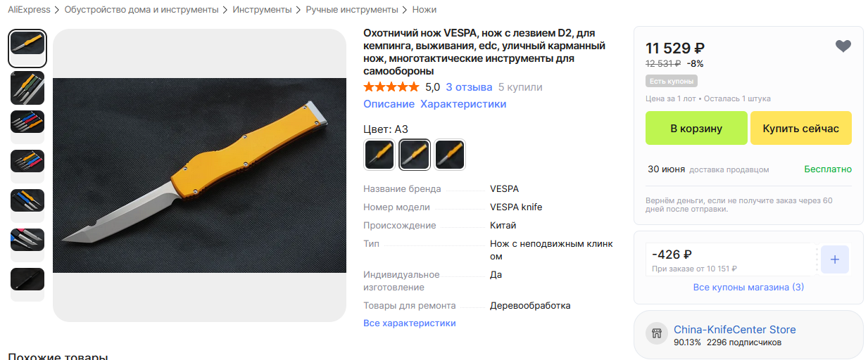View second thumbnail with multiple colored knives
Image resolution: width=868 pixels, height=360 pixels.
click(x=27, y=87)
